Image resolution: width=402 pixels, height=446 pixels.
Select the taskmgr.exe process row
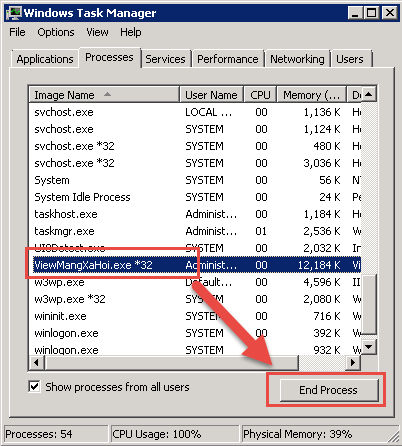pyautogui.click(x=195, y=231)
